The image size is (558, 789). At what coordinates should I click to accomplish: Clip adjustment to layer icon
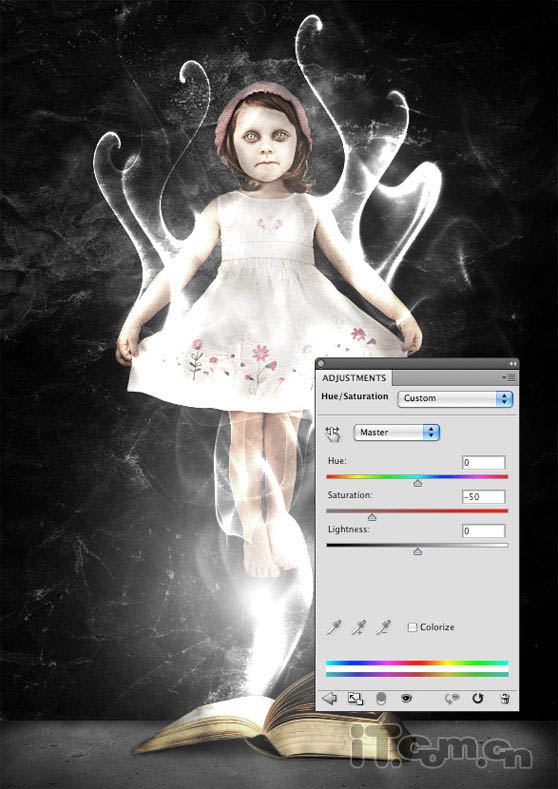click(381, 698)
